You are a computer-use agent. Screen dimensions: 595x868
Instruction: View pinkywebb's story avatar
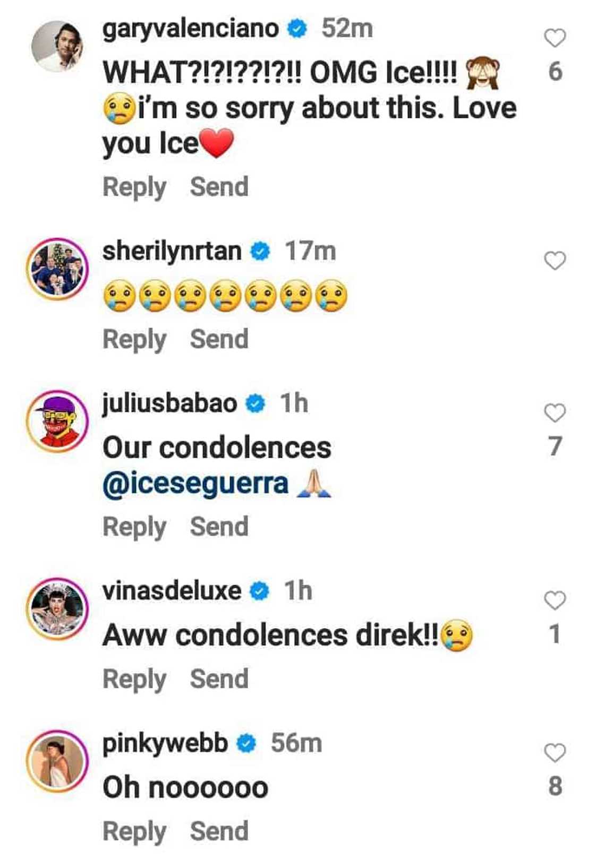click(57, 761)
